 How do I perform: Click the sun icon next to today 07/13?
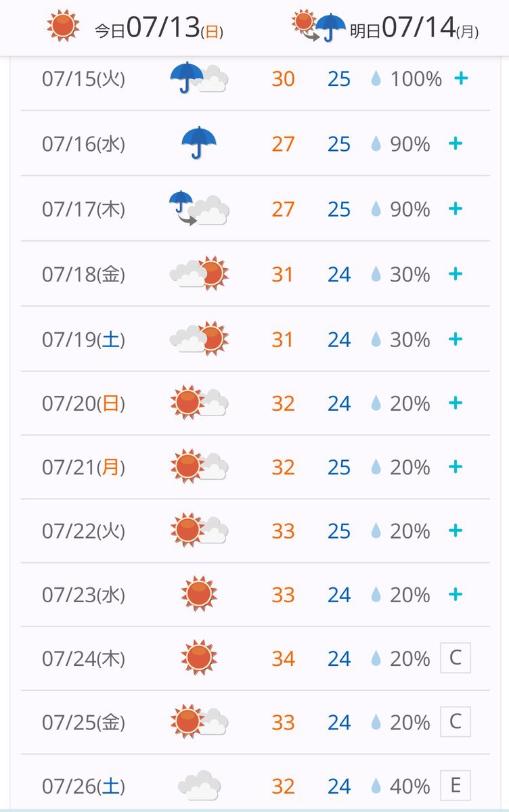pyautogui.click(x=64, y=26)
